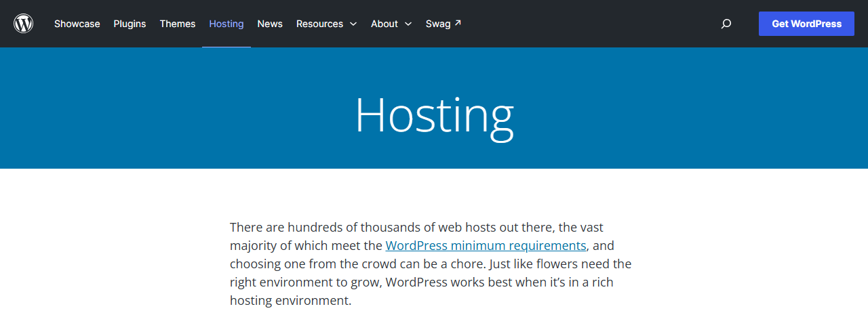Screen dimensions: 868x315
Task: Follow the WordPress minimum requirements link
Action: click(486, 245)
